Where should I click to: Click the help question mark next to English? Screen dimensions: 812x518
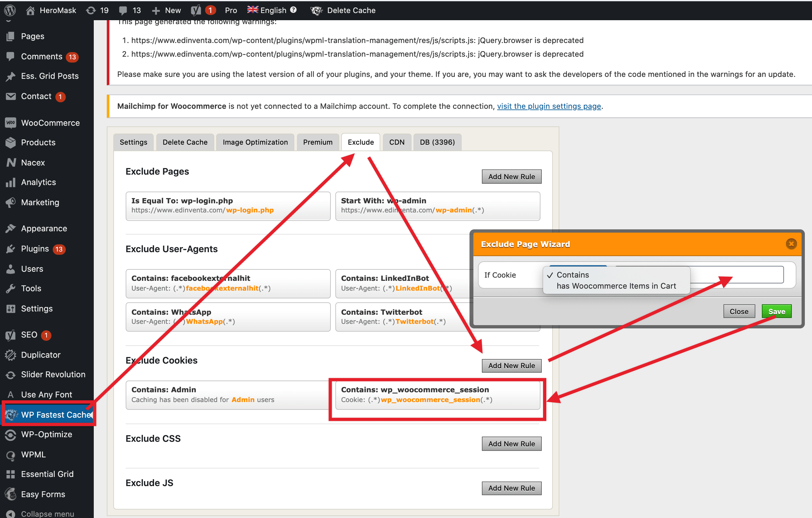[x=293, y=10]
